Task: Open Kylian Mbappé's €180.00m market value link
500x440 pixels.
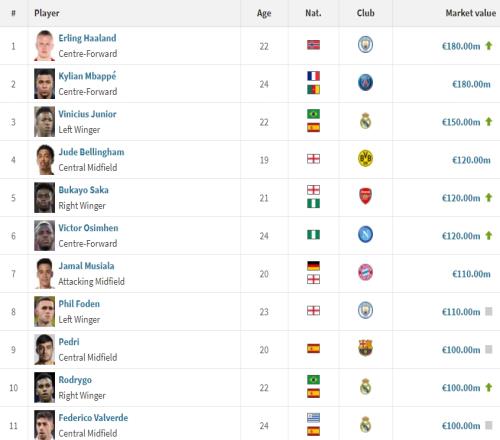Action: point(471,84)
